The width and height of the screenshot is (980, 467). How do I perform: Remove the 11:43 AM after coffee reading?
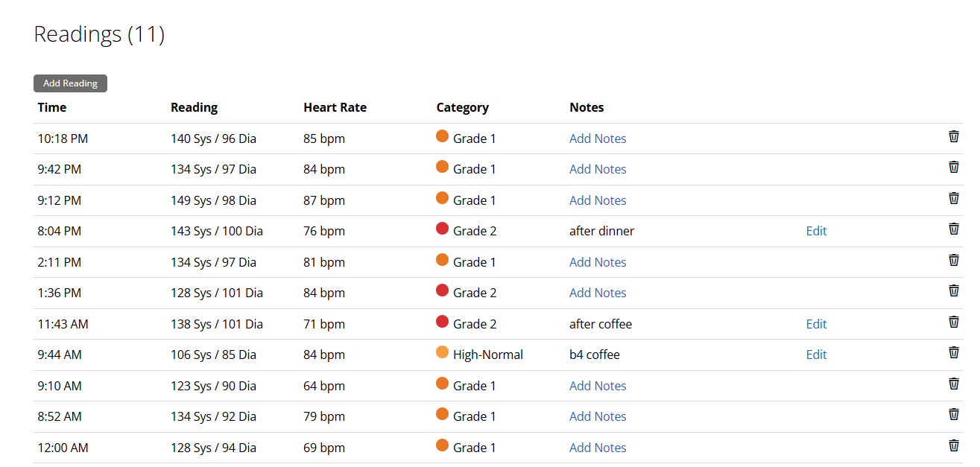pyautogui.click(x=953, y=322)
